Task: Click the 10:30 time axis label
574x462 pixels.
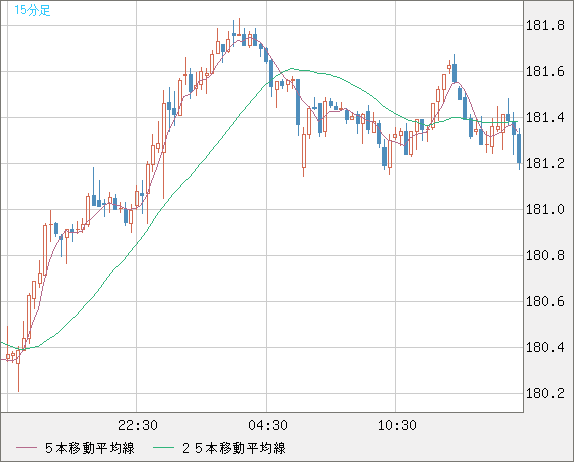Action: pos(397,425)
